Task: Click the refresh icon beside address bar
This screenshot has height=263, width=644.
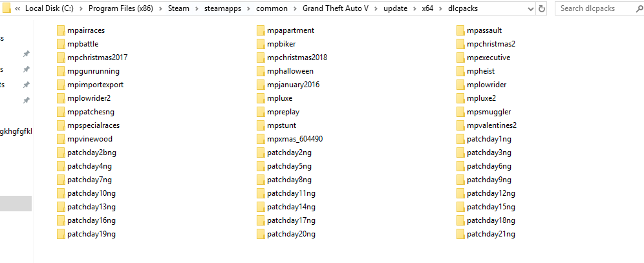Action: pyautogui.click(x=542, y=8)
